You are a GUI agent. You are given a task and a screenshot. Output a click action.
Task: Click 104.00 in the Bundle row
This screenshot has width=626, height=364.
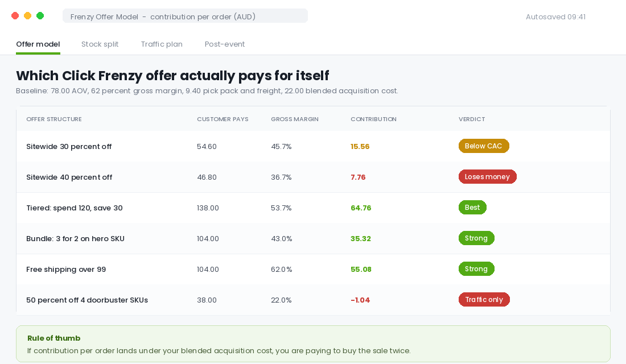pos(208,239)
